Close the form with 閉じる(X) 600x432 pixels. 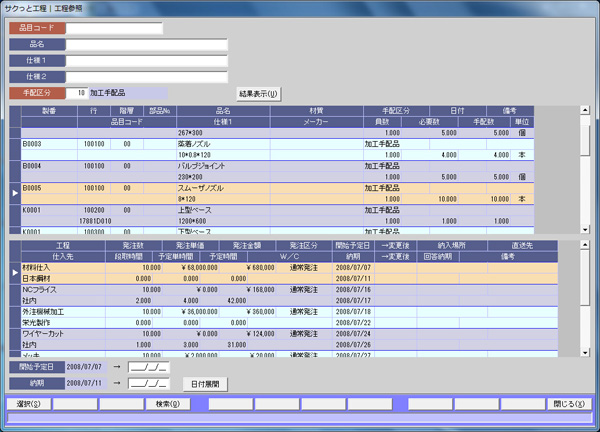[568, 404]
